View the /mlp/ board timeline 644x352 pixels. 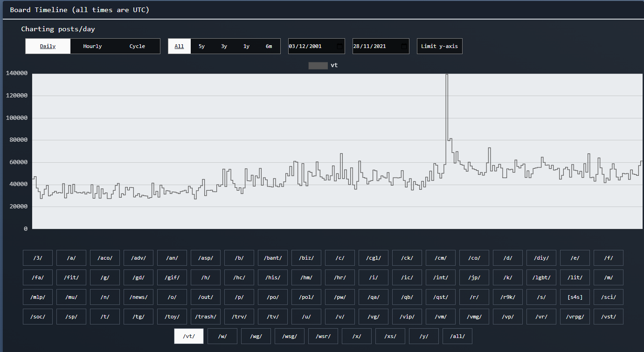coord(38,297)
